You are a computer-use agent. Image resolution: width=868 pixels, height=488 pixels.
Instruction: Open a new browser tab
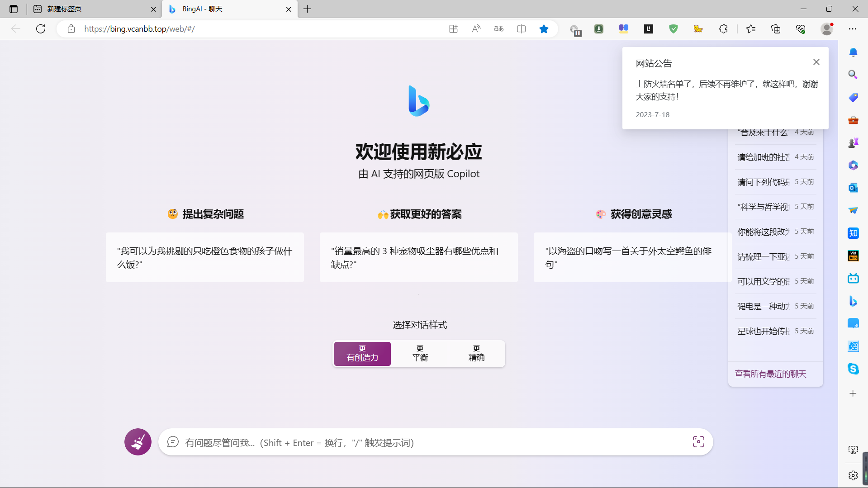tap(308, 9)
